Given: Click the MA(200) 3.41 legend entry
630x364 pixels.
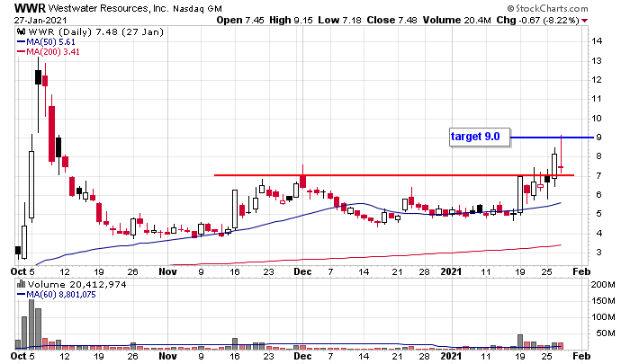Looking at the screenshot, I should click(49, 52).
